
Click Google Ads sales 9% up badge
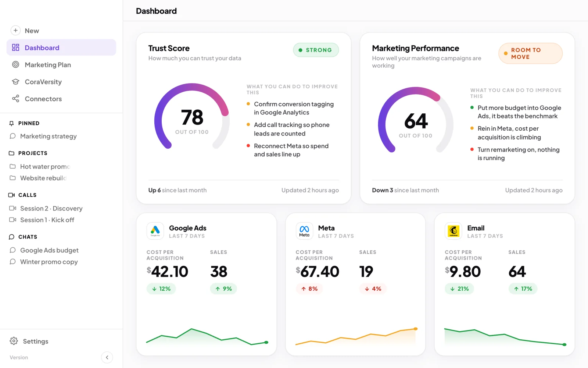[x=223, y=289]
